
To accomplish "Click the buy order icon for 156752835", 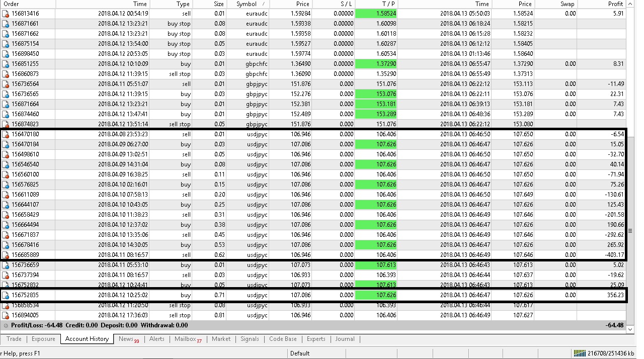I will (6, 295).
